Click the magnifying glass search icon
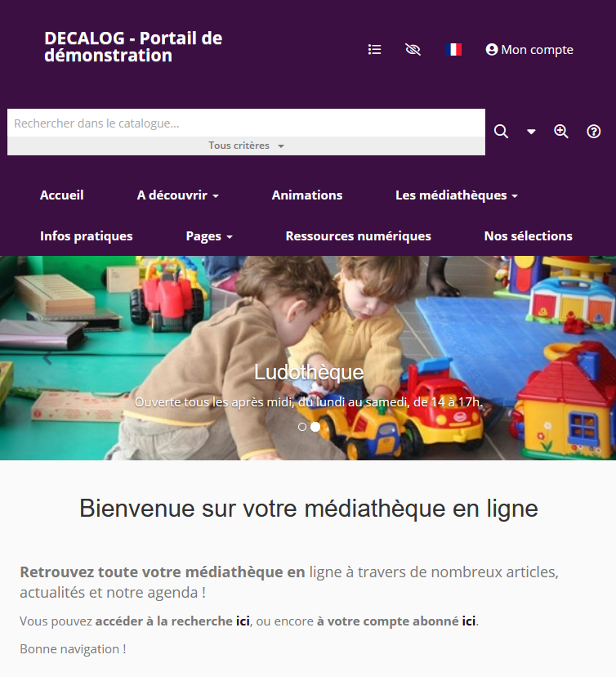 coord(501,132)
